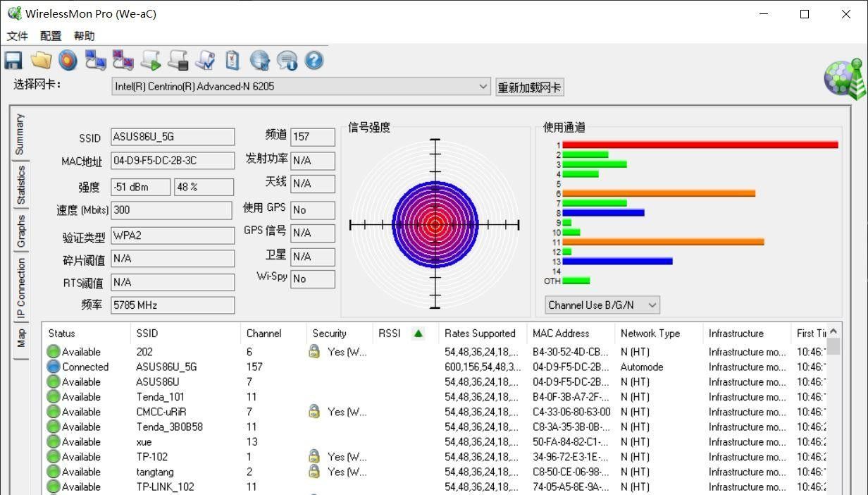This screenshot has width=868, height=495.
Task: Click the globe icon in toolbar
Action: tap(260, 61)
